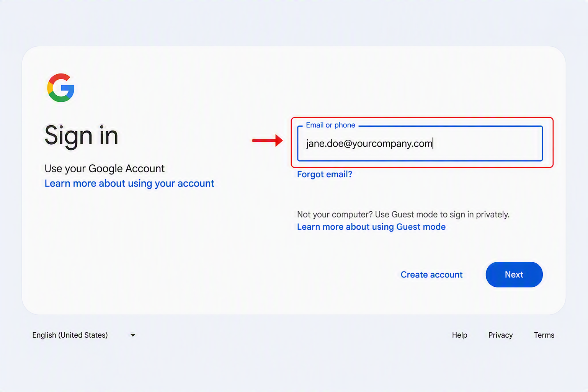Click the Google G logo
588x392 pixels.
(61, 88)
